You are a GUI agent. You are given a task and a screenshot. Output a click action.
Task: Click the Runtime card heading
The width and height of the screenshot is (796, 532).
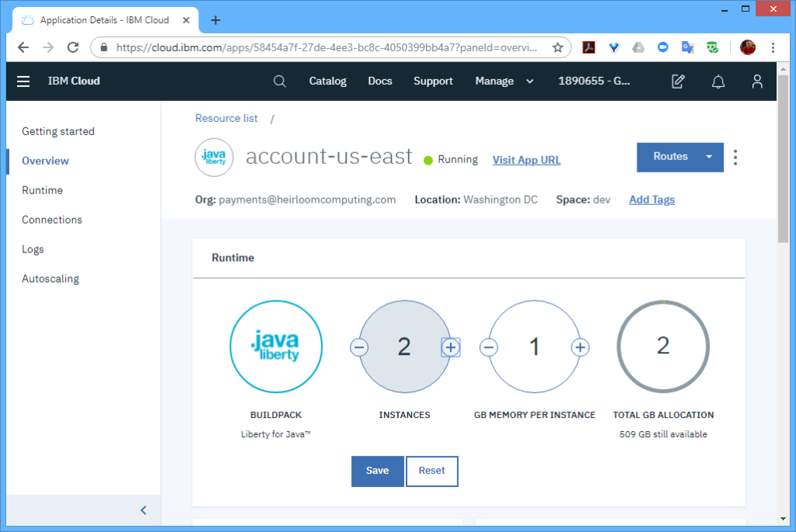[233, 258]
